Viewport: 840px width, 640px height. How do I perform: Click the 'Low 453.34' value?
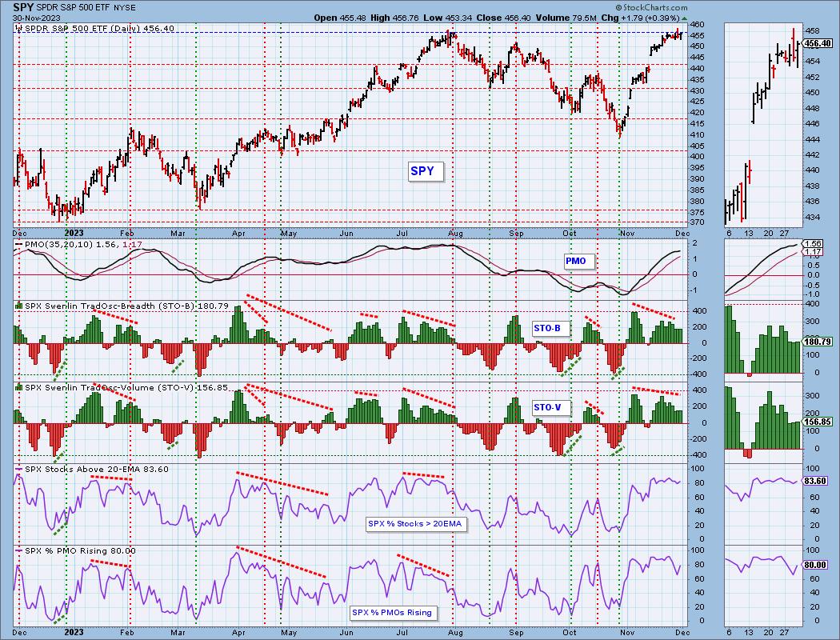tap(448, 18)
